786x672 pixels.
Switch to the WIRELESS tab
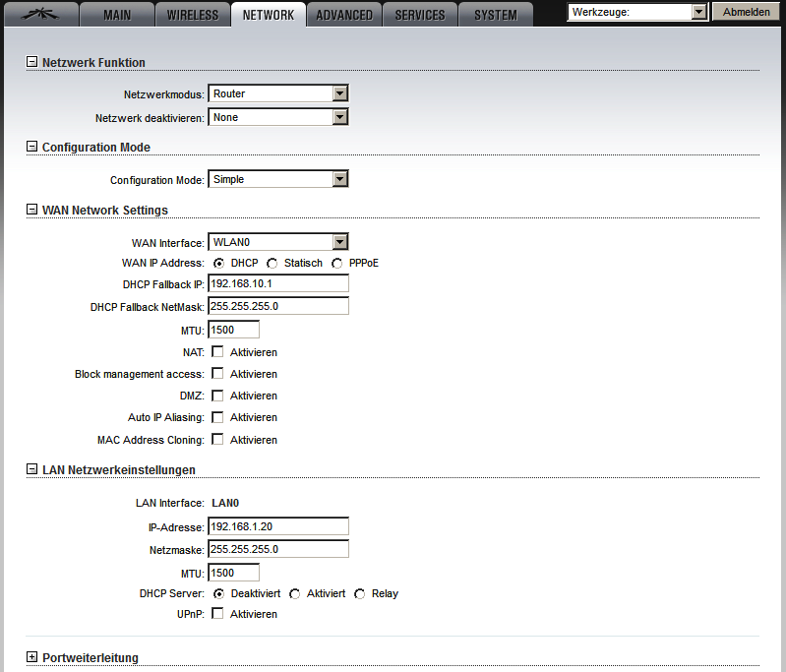193,15
